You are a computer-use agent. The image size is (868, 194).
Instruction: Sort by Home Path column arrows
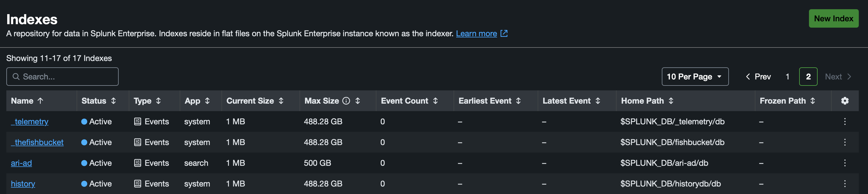(x=671, y=101)
